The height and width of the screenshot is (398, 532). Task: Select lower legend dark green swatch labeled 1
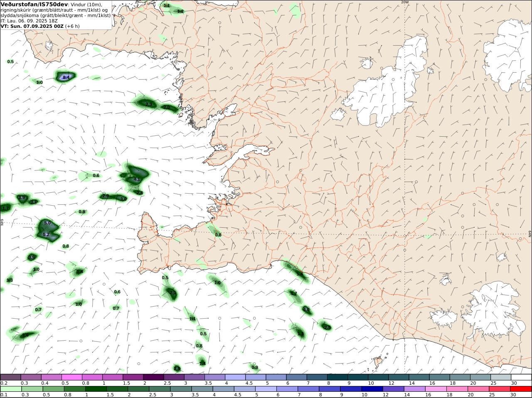tap(96, 389)
